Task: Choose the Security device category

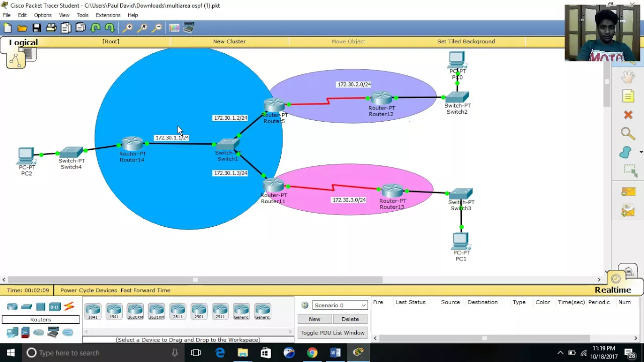Action: 25,332
